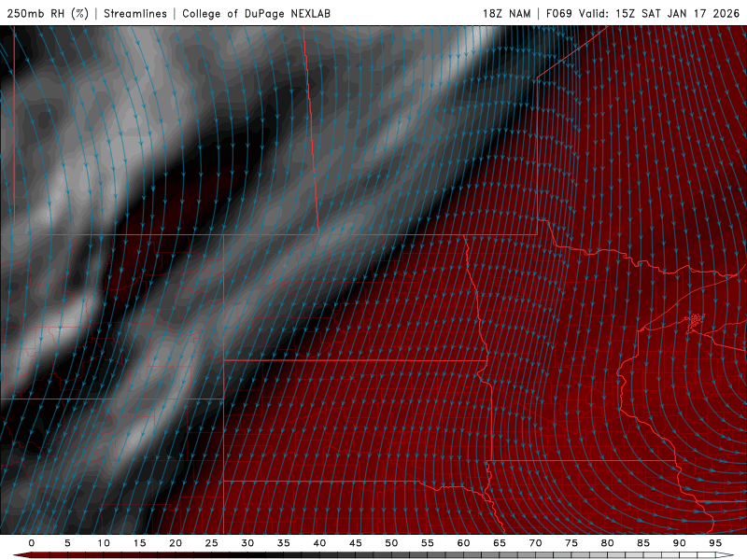Click the "250mb RH (%)" title text
Viewport: 747px width, 560px height.
49,13
